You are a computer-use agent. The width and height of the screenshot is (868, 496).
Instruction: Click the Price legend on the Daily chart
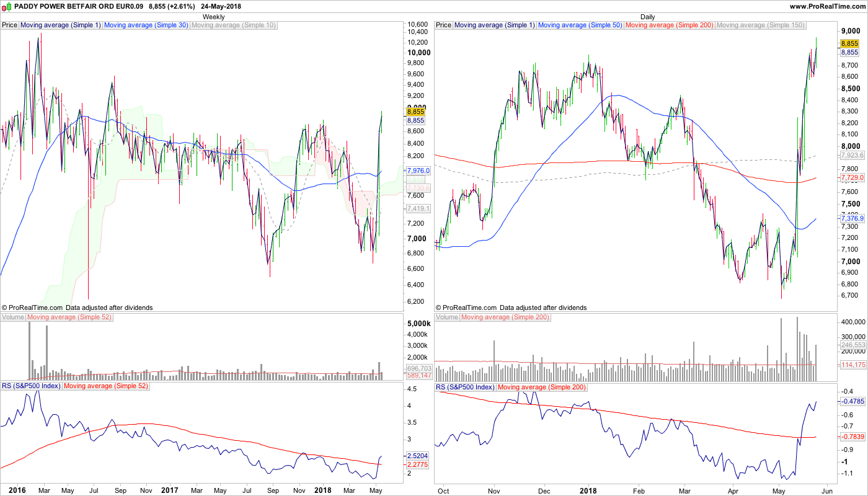coord(444,25)
